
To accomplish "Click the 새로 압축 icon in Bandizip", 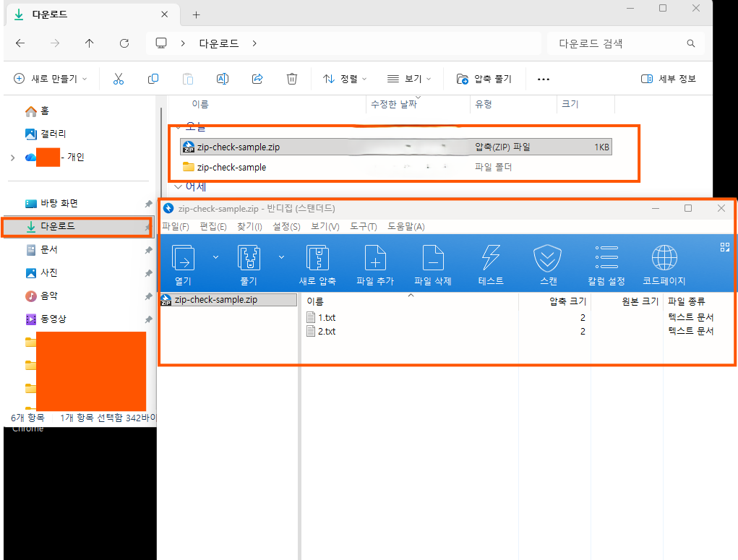I will coord(318,257).
